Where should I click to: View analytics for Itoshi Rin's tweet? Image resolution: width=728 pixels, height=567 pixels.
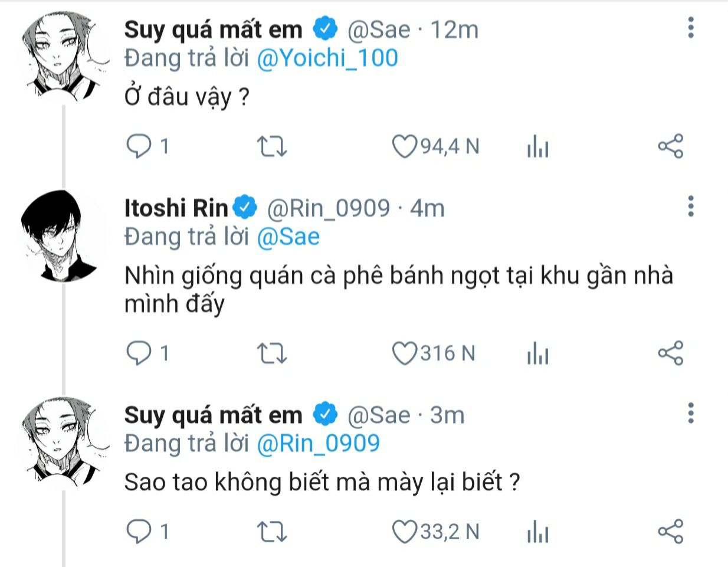click(537, 354)
